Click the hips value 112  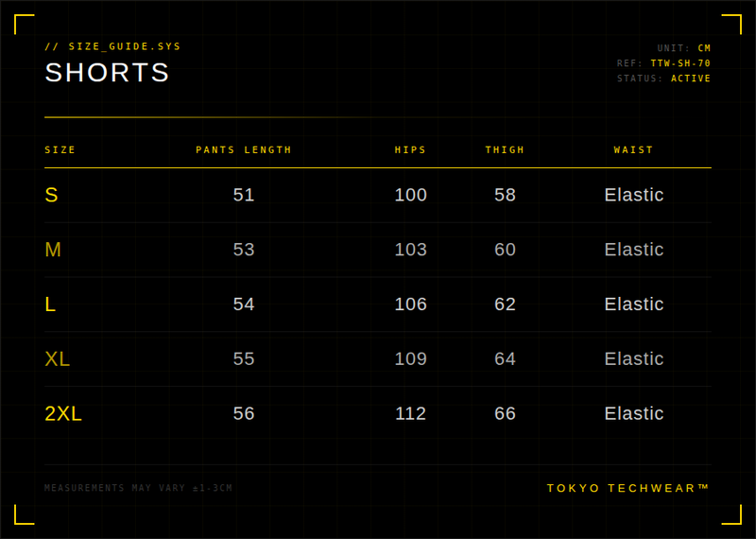(410, 414)
